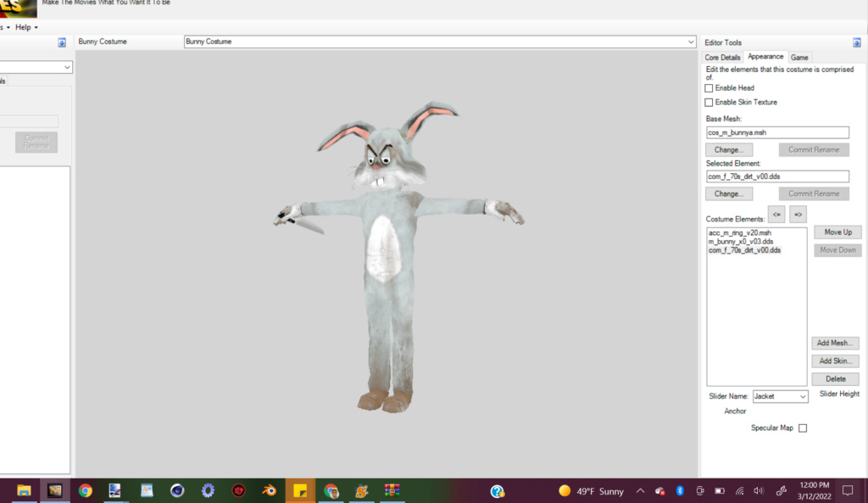Switch to the Core Details tab
Image resolution: width=868 pixels, height=503 pixels.
(x=722, y=58)
